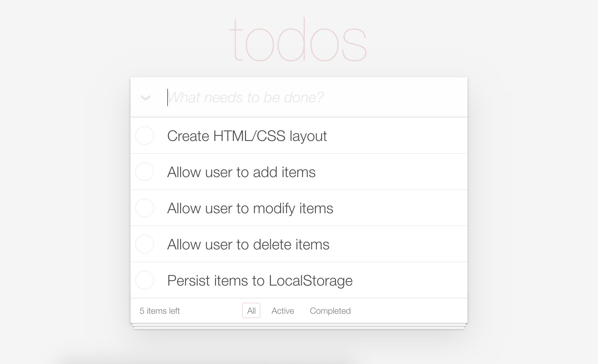Viewport: 598px width, 364px height.
Task: Click the 'Allow user to modify items' text
Action: 250,208
